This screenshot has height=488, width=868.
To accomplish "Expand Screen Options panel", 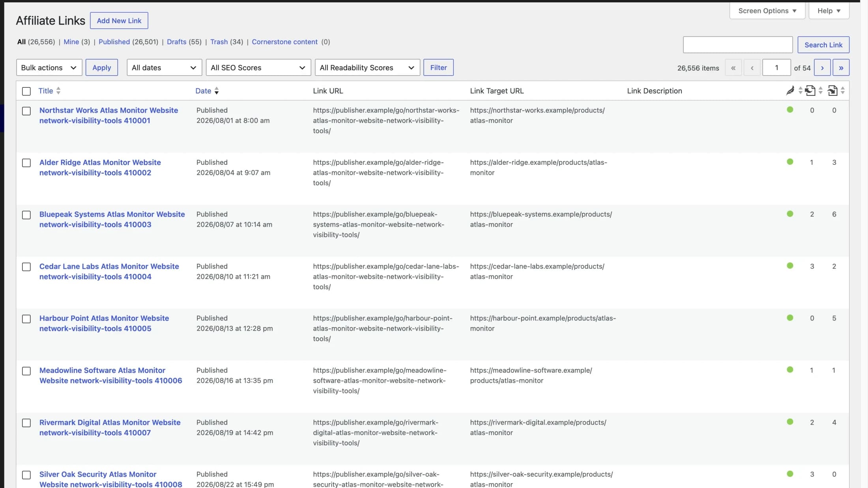I will pyautogui.click(x=767, y=11).
